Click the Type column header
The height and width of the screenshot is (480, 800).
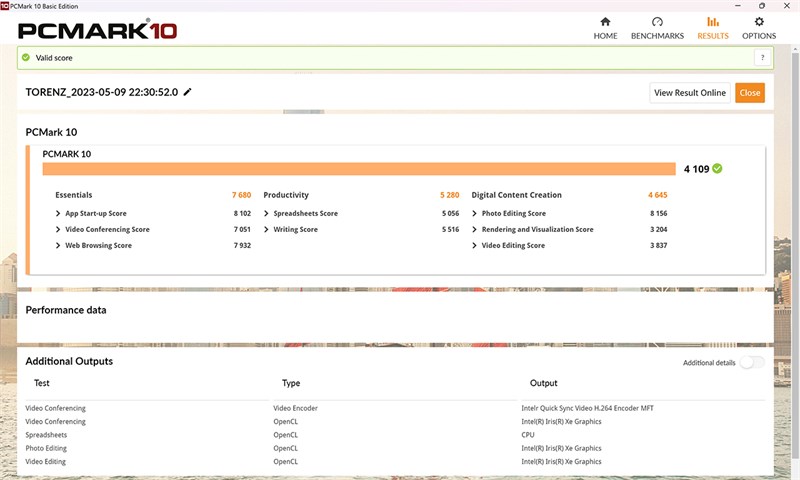pos(291,383)
